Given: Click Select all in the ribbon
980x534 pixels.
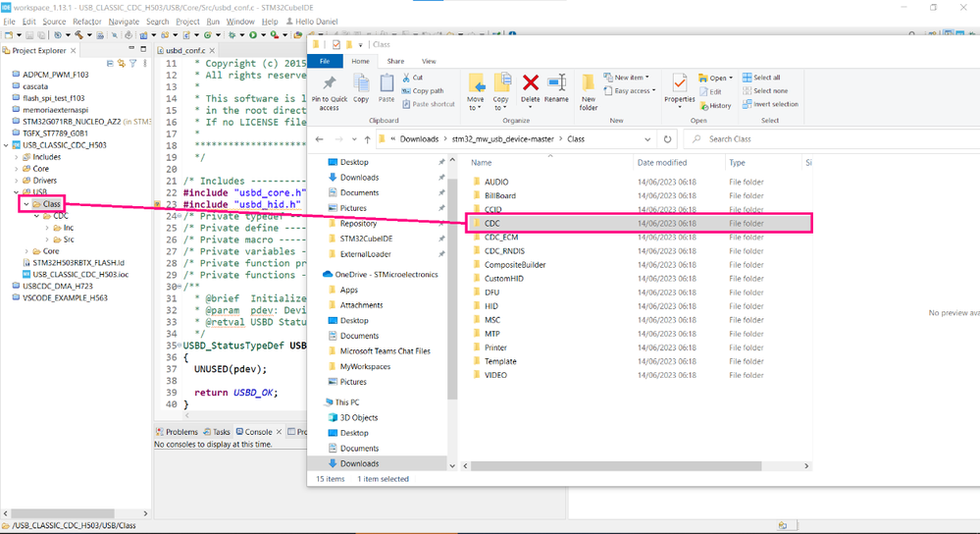Looking at the screenshot, I should tap(766, 78).
